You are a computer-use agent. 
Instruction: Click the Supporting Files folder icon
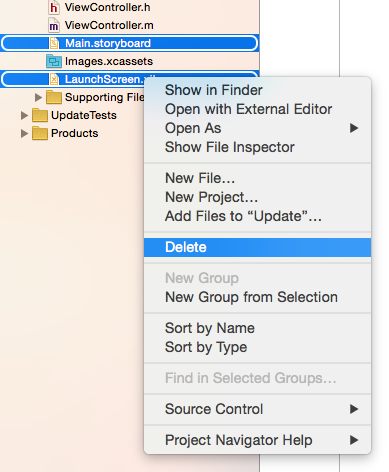[x=54, y=97]
